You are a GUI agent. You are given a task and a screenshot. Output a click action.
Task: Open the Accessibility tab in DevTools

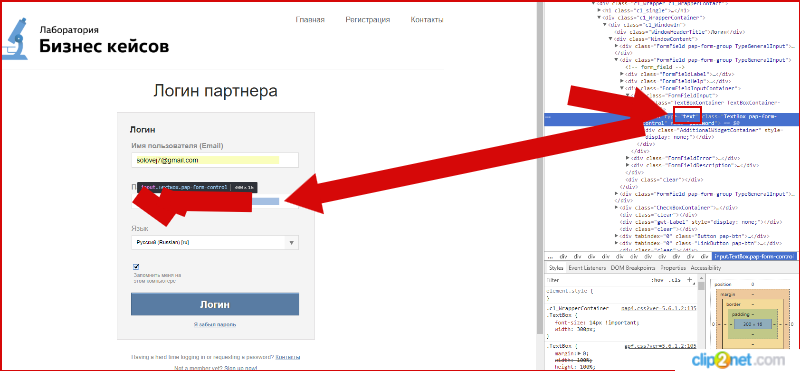706,268
